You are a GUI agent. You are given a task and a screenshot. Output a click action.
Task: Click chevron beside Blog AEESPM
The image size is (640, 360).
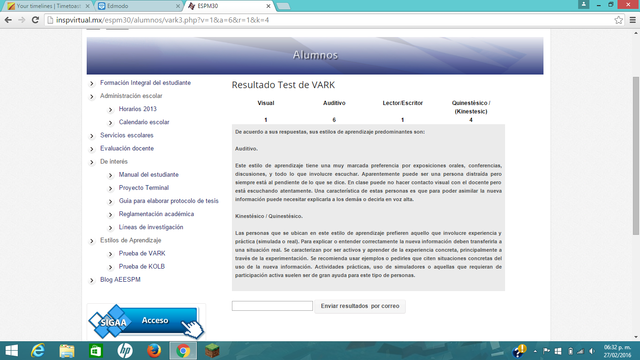(x=91, y=280)
